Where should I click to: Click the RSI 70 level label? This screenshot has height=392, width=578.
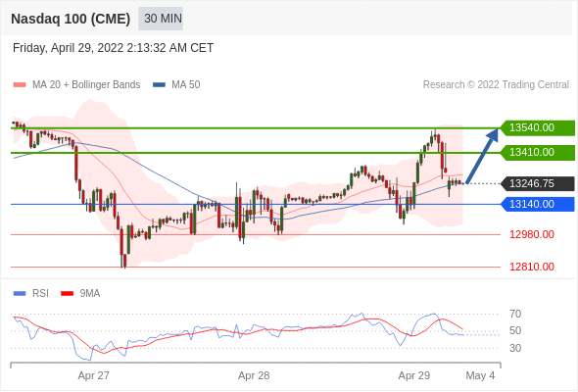[515, 315]
